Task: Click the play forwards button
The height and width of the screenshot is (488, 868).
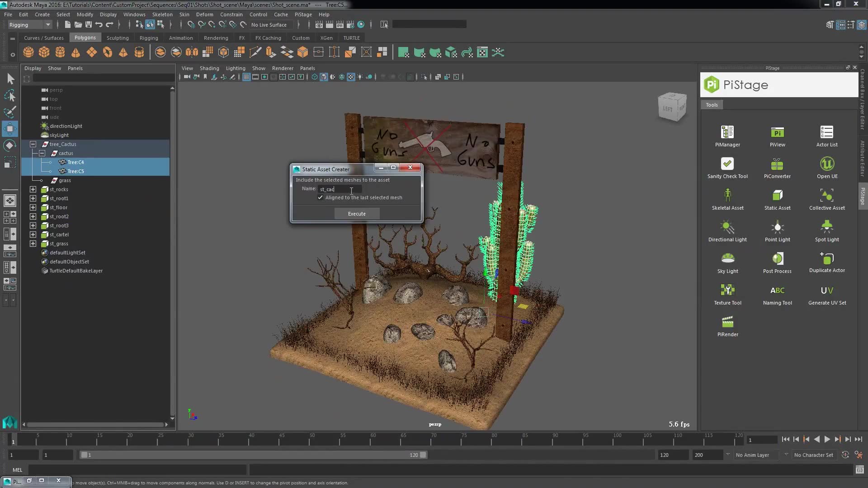Action: pyautogui.click(x=827, y=439)
